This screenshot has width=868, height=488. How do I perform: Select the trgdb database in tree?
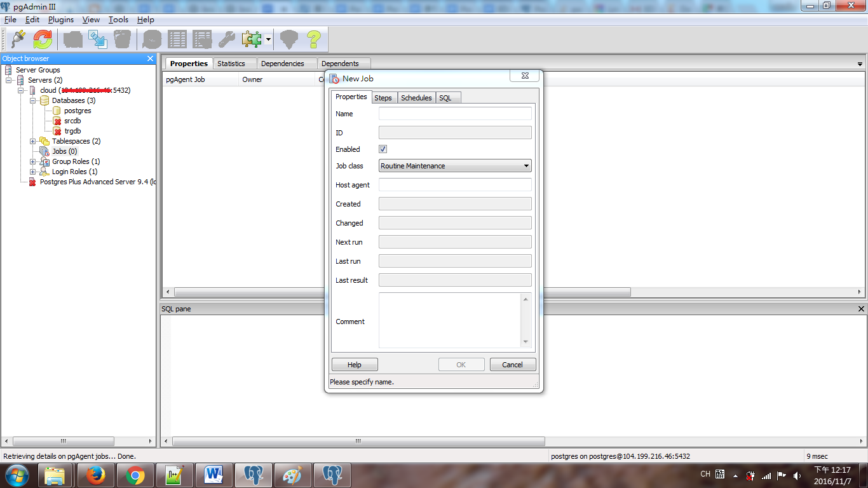pyautogui.click(x=72, y=131)
